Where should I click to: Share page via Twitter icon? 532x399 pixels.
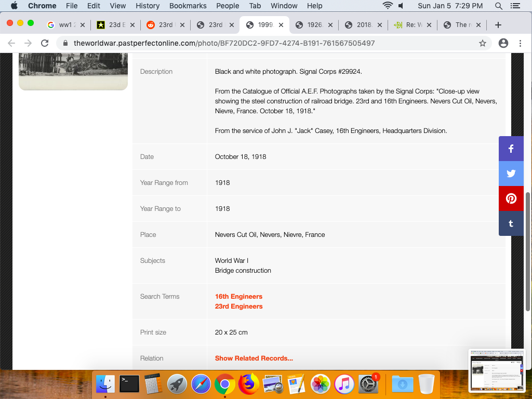(511, 174)
